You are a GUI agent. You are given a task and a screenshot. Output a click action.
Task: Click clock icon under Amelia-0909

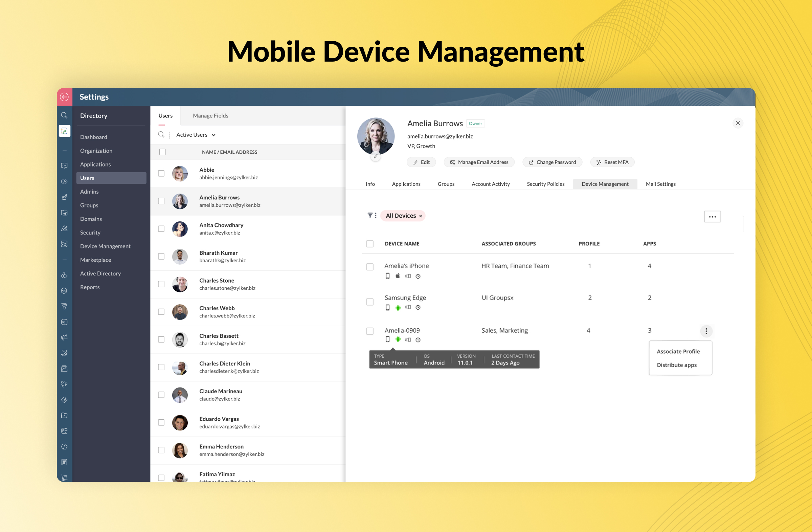[x=418, y=340]
